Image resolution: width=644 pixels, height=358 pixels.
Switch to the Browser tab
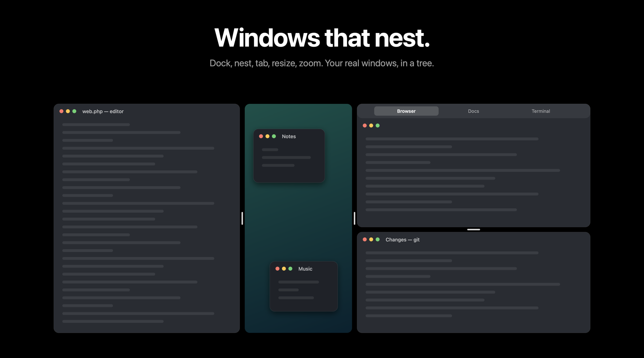click(406, 111)
